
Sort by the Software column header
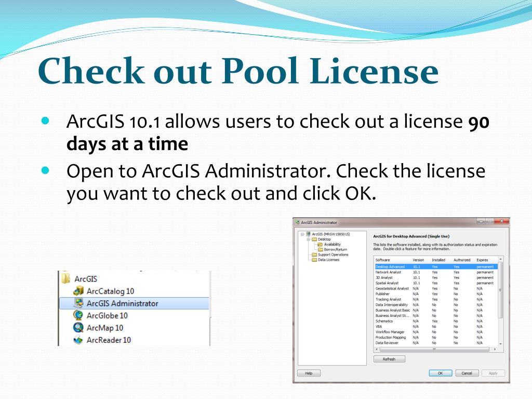[393, 260]
